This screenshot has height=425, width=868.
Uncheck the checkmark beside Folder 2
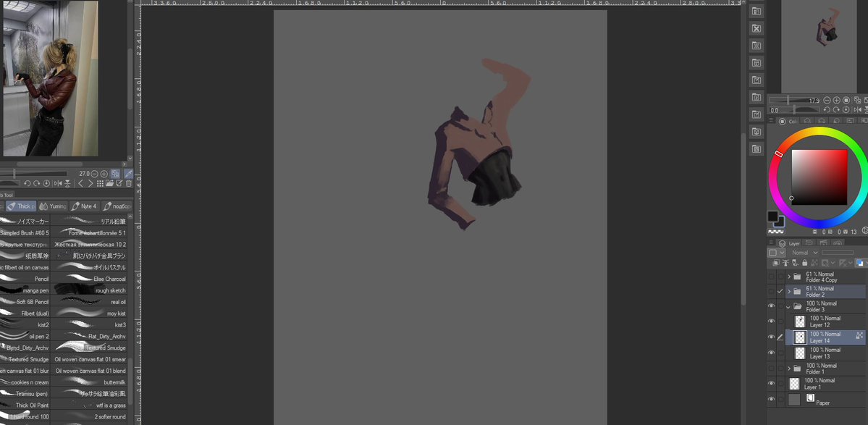click(x=780, y=291)
